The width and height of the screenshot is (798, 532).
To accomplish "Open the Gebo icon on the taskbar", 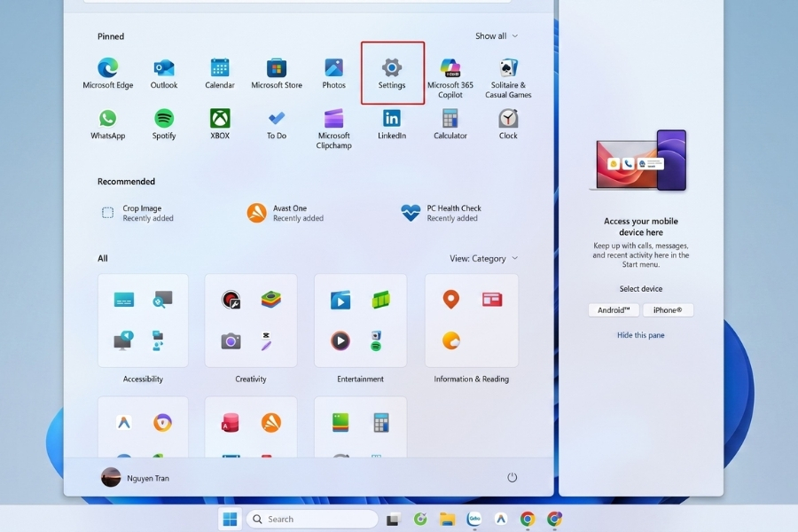I will click(474, 519).
